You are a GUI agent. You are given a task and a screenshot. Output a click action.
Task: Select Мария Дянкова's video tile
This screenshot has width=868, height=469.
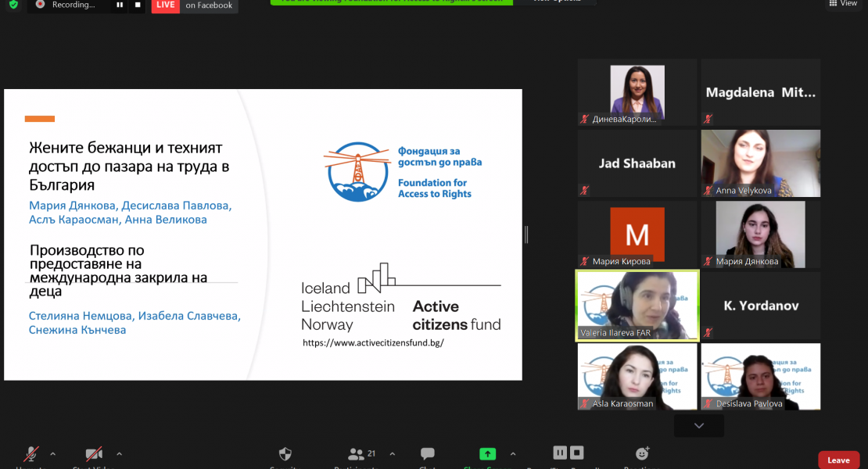point(761,234)
